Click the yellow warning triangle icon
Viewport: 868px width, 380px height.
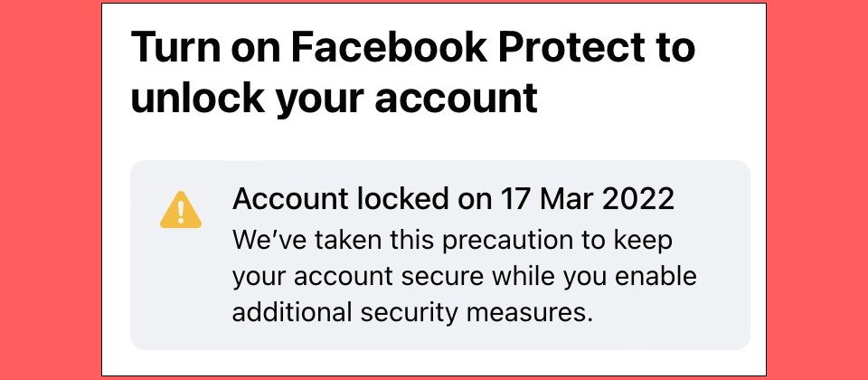181,210
